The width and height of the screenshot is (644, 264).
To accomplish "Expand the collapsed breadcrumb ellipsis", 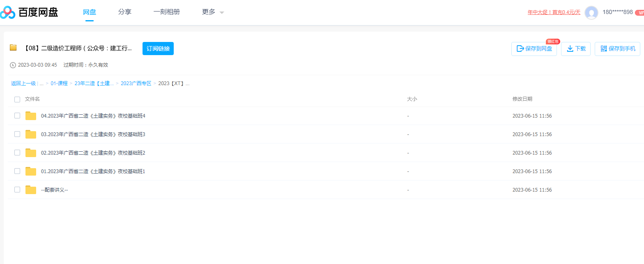I will [41, 83].
